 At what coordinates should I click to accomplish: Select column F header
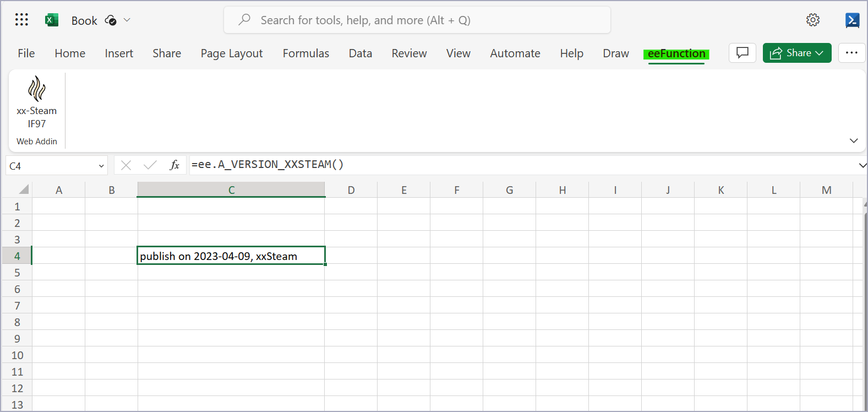pos(457,190)
